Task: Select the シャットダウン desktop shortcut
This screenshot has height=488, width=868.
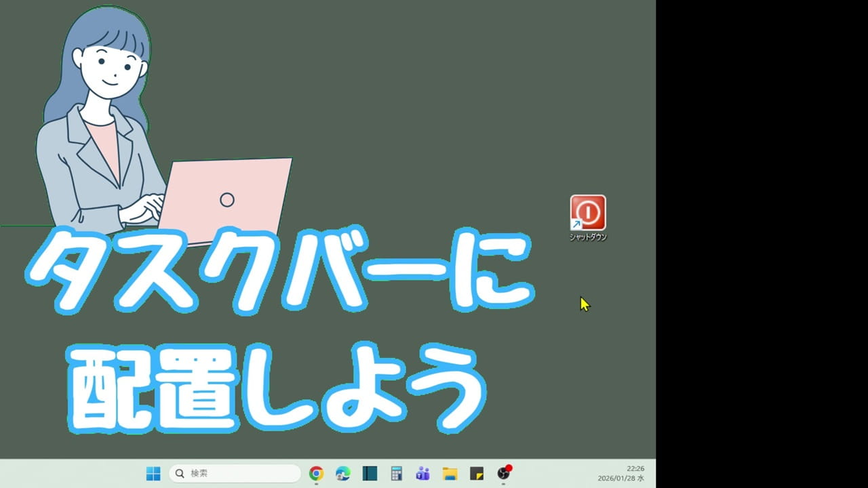Action: tap(587, 213)
